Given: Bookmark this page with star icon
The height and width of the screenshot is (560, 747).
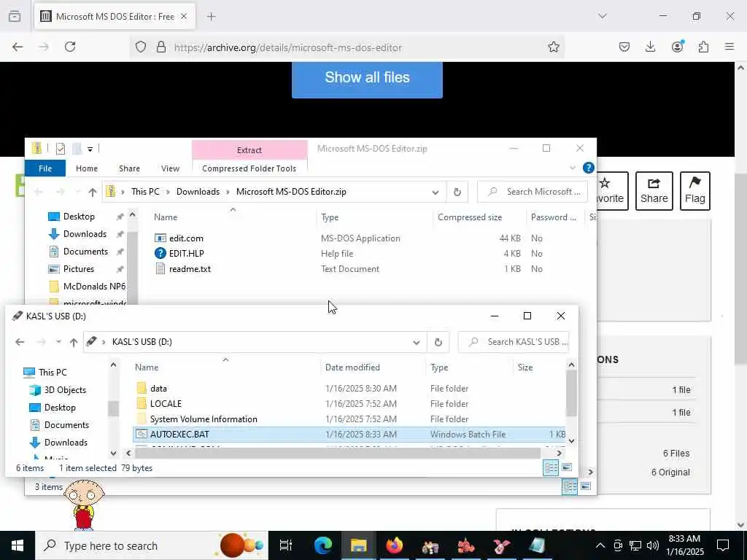Looking at the screenshot, I should click(553, 47).
